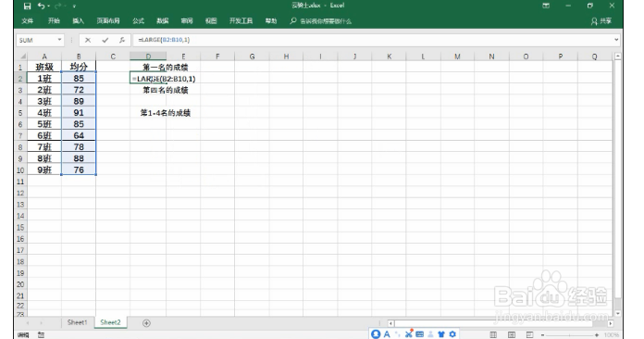Select the cell with 4班
This screenshot has height=339, width=644.
click(x=44, y=113)
